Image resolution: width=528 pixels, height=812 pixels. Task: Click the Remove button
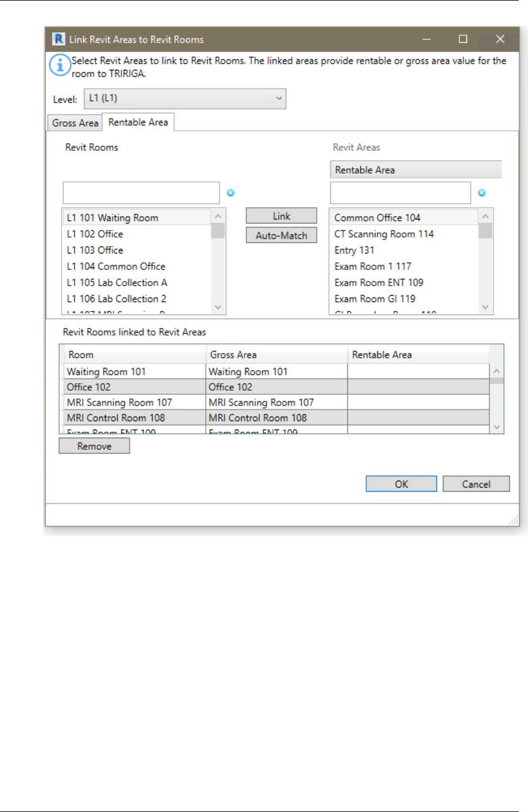[x=94, y=446]
